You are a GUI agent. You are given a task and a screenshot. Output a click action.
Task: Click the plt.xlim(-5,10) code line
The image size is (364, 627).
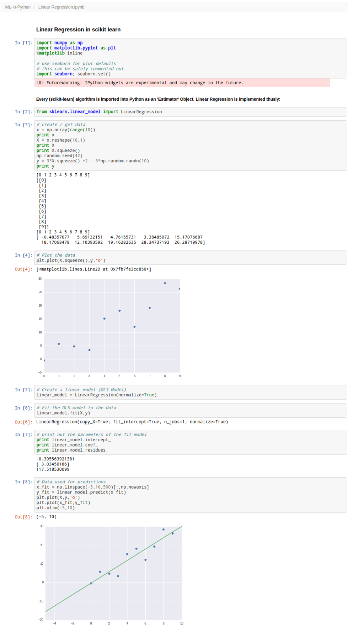coord(56,508)
